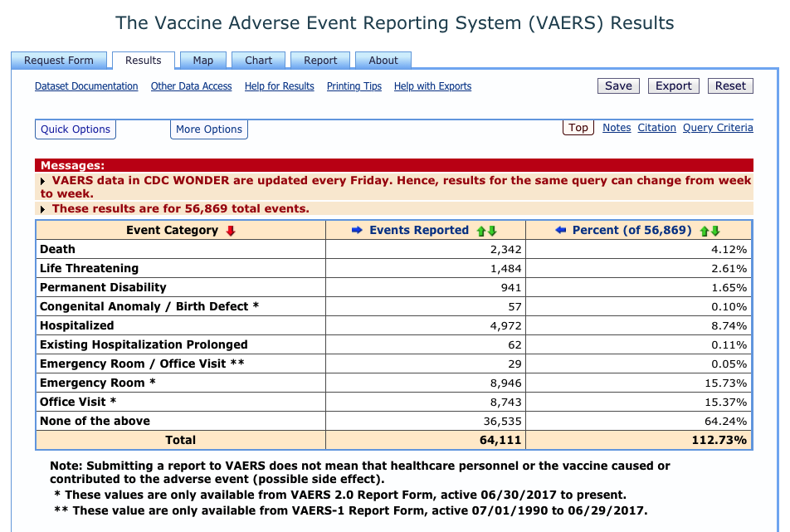Go to the Report tab
The image size is (790, 532).
click(x=320, y=61)
